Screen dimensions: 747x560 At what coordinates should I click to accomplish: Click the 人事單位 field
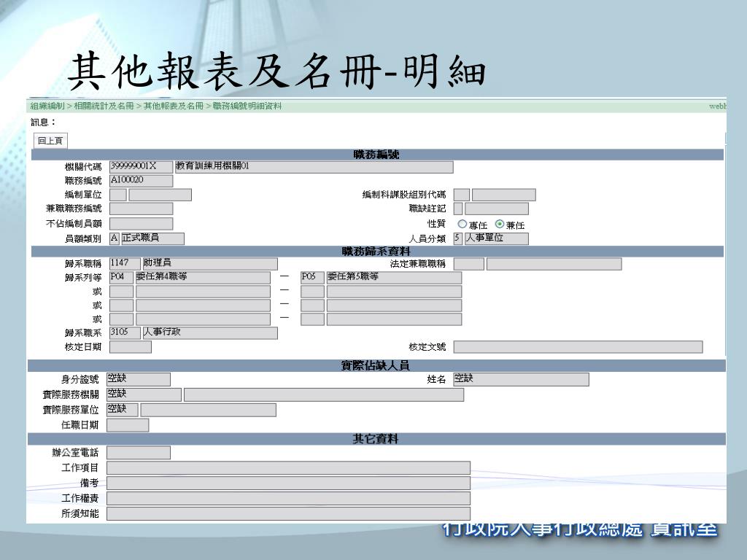tap(496, 238)
